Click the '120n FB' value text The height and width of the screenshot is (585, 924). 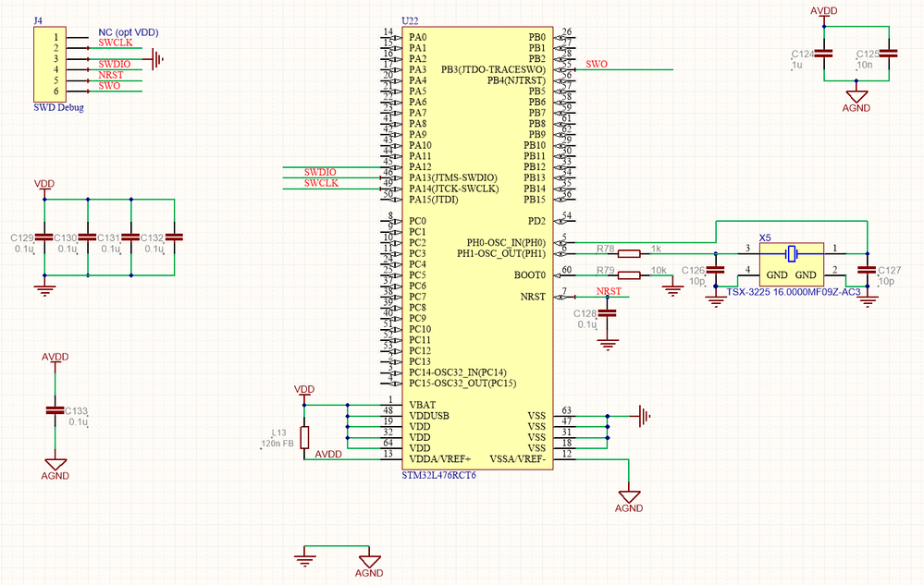point(277,444)
